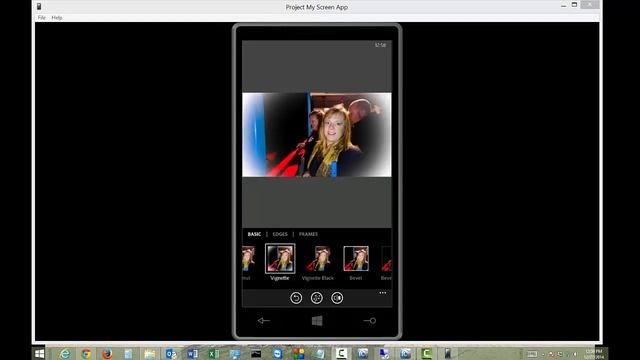The width and height of the screenshot is (640, 360).
Task: Open the File menu
Action: point(42,18)
